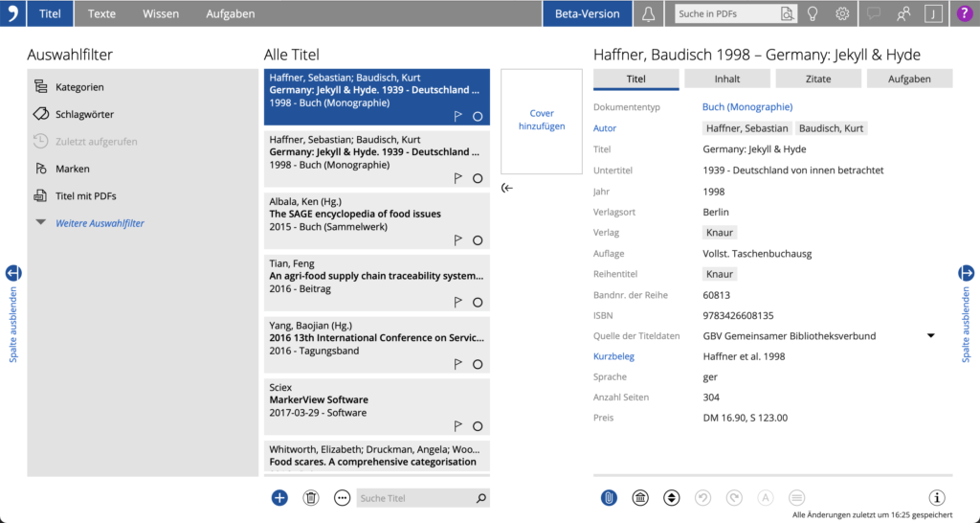The image size is (980, 523).
Task: Toggle the flag on the MarkerView Software entry
Action: click(458, 426)
